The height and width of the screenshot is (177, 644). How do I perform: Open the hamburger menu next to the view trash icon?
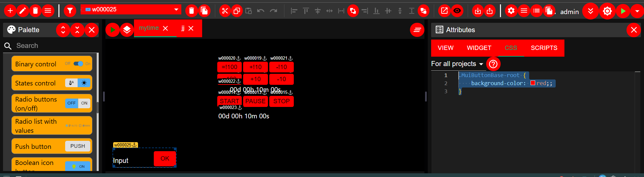(x=48, y=11)
